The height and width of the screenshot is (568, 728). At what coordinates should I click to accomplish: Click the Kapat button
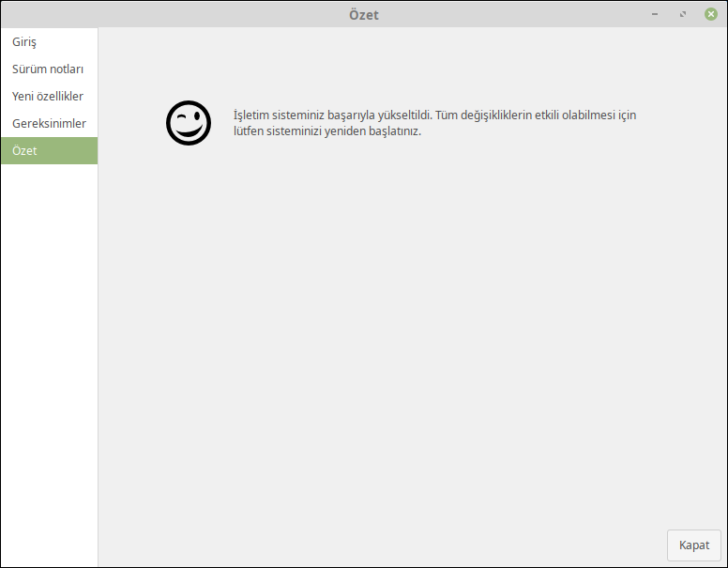693,545
